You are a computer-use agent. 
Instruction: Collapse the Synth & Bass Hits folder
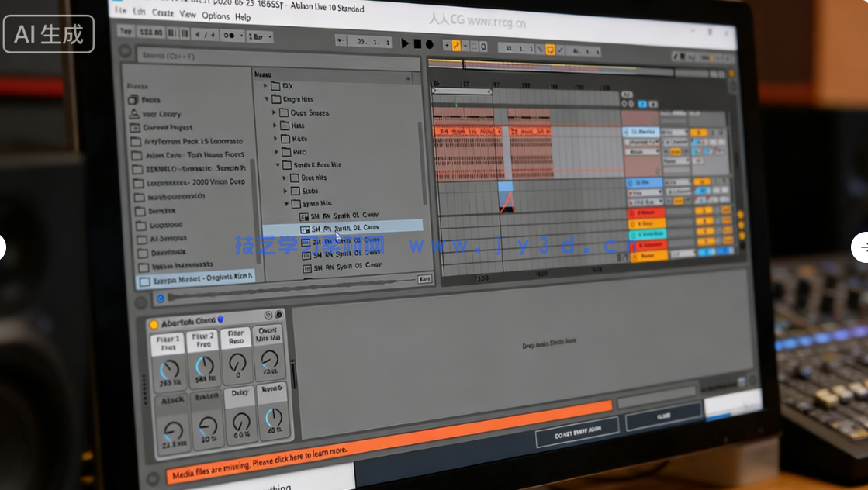[x=277, y=164]
